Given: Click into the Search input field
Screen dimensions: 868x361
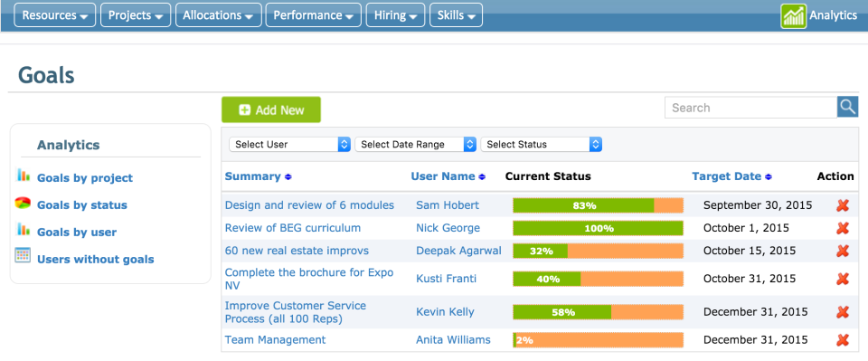Looking at the screenshot, I should (x=750, y=108).
